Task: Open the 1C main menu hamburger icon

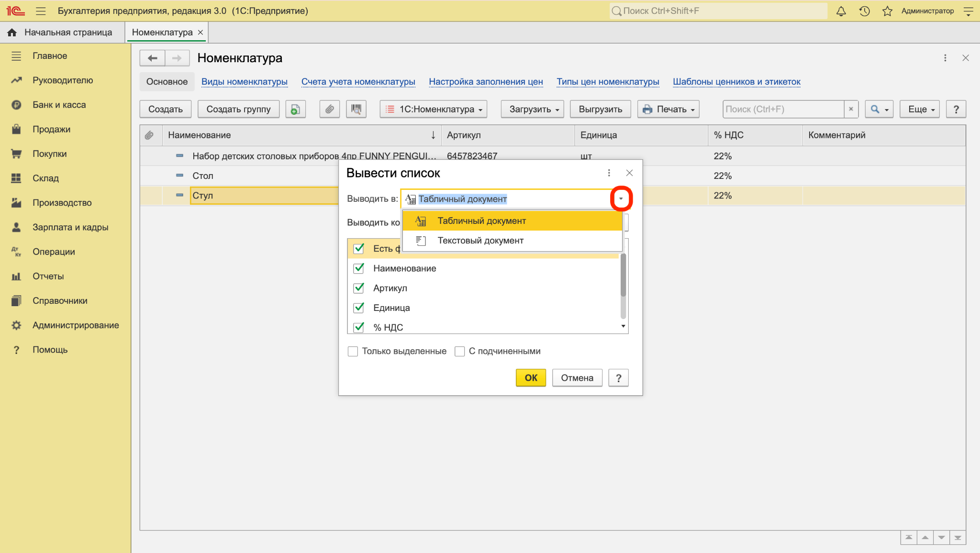Action: [41, 11]
